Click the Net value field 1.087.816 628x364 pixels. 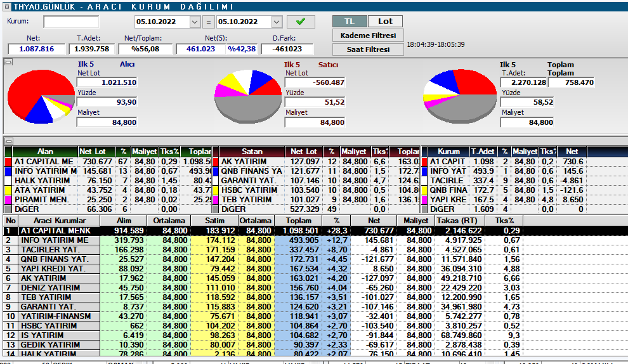point(36,49)
